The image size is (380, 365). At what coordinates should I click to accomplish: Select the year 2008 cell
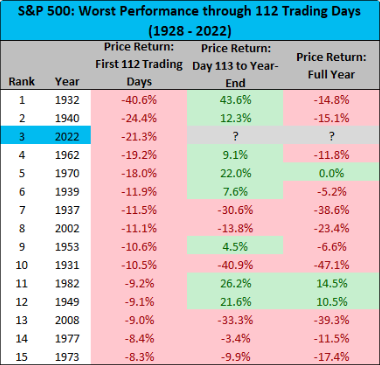[67, 320]
